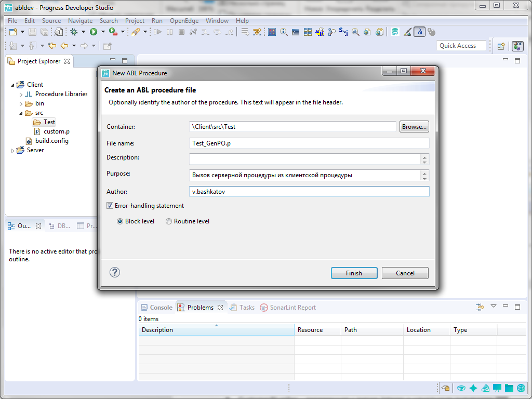Sort Problems by Location column header

427,330
